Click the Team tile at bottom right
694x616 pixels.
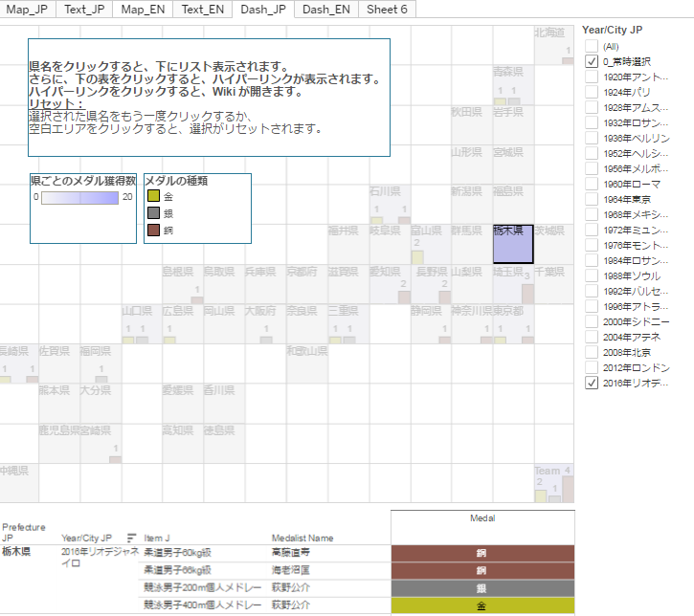click(553, 483)
